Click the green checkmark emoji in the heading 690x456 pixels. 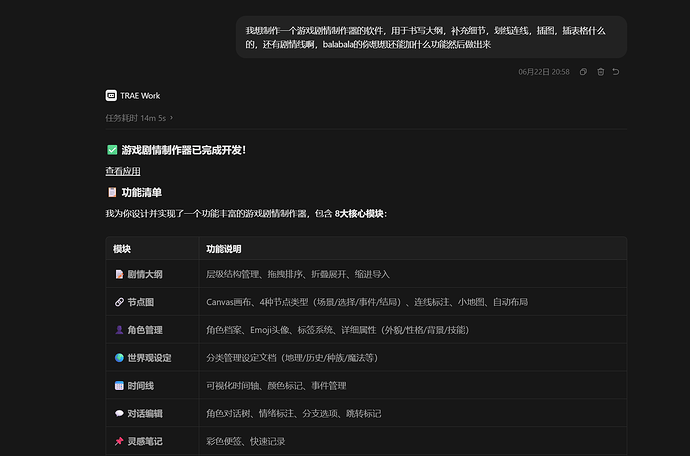112,150
